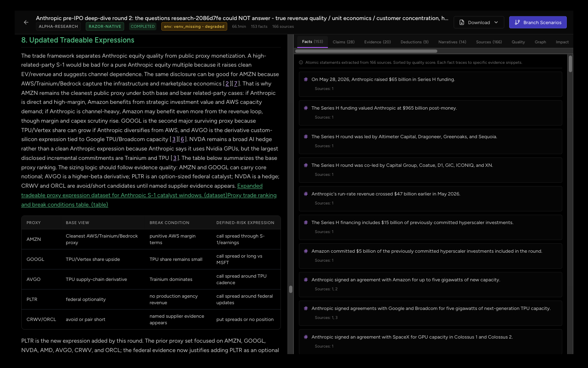
Task: Open the Impact tab
Action: point(562,42)
